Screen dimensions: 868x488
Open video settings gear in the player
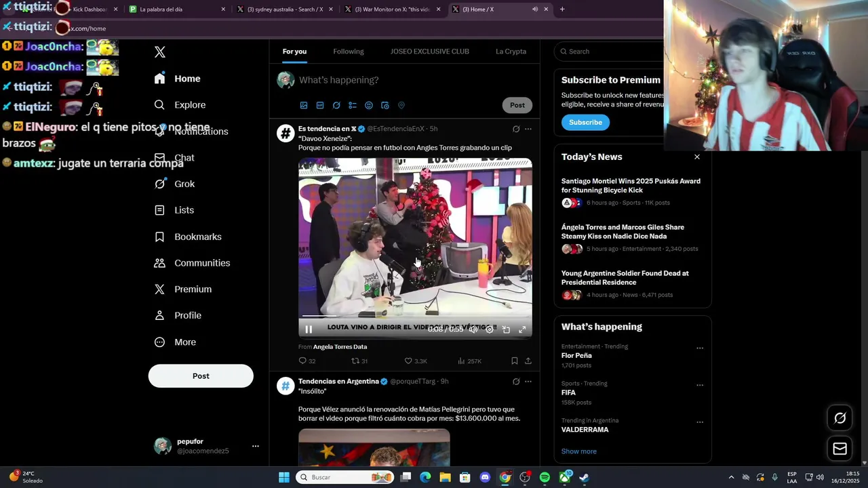[x=490, y=329]
